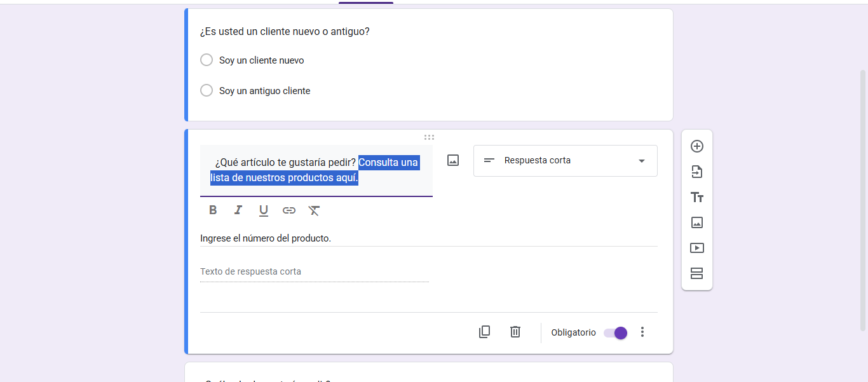Click the Add question plus icon
Viewport: 868px width, 382px height.
697,146
